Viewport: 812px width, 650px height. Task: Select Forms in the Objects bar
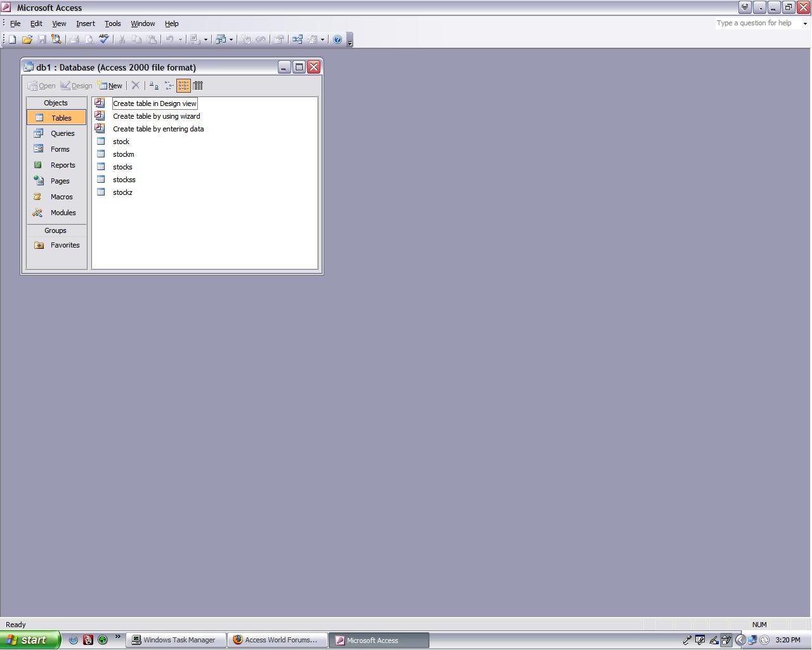tap(56, 149)
